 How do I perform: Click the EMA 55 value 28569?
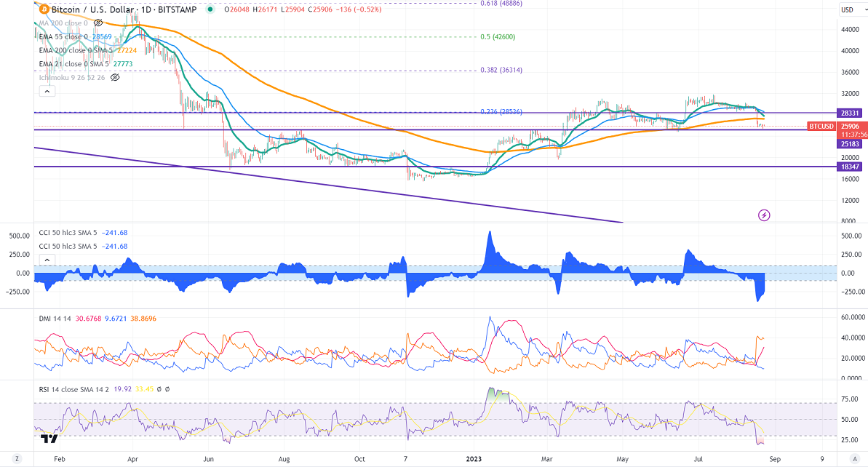click(x=102, y=36)
